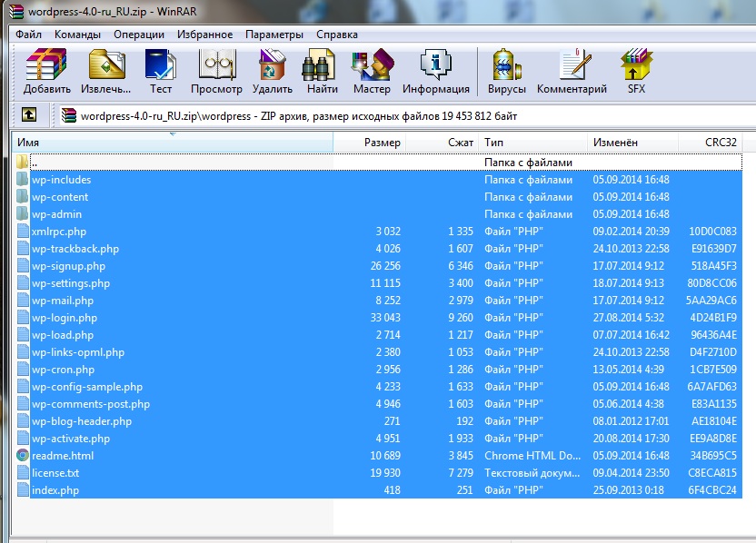Click the file icon of wp-login.php
This screenshot has width=756, height=543.
(22, 318)
